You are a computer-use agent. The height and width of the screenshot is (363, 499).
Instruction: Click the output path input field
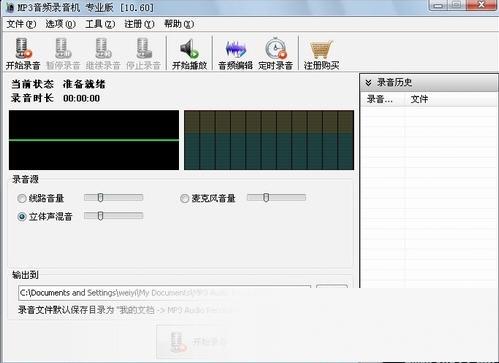click(165, 293)
